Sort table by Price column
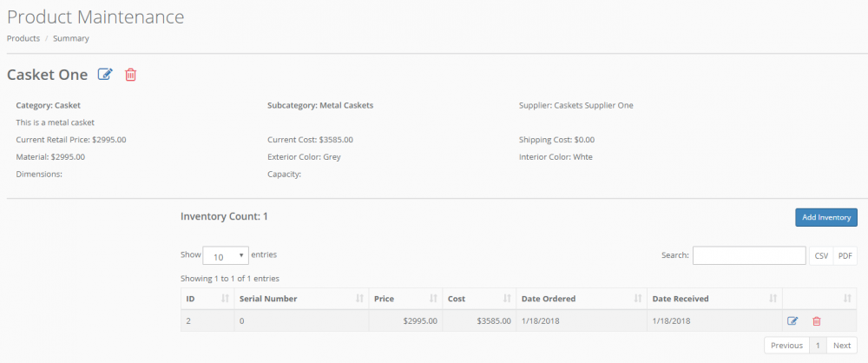 404,299
